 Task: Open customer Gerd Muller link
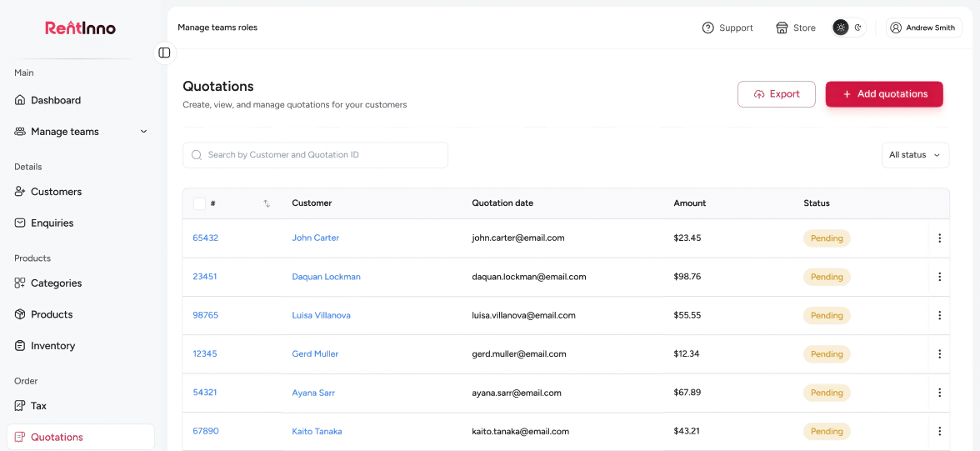pyautogui.click(x=315, y=354)
